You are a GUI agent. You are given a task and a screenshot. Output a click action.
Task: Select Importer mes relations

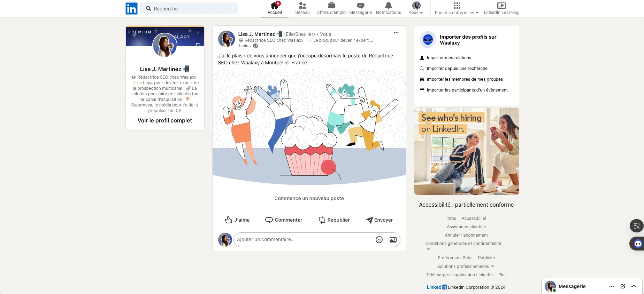coord(449,58)
